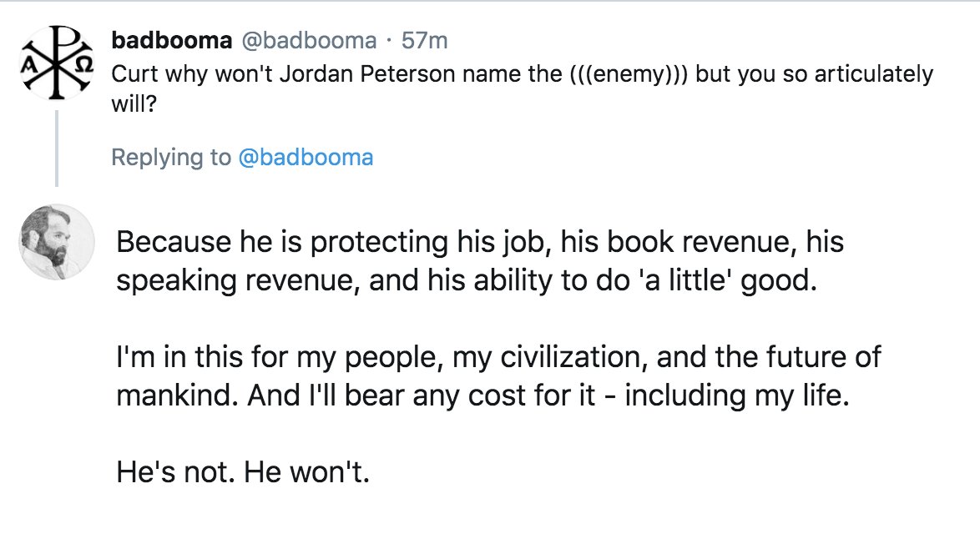Open the bearded man's reply profile picture
This screenshot has width=980, height=544.
(x=57, y=241)
